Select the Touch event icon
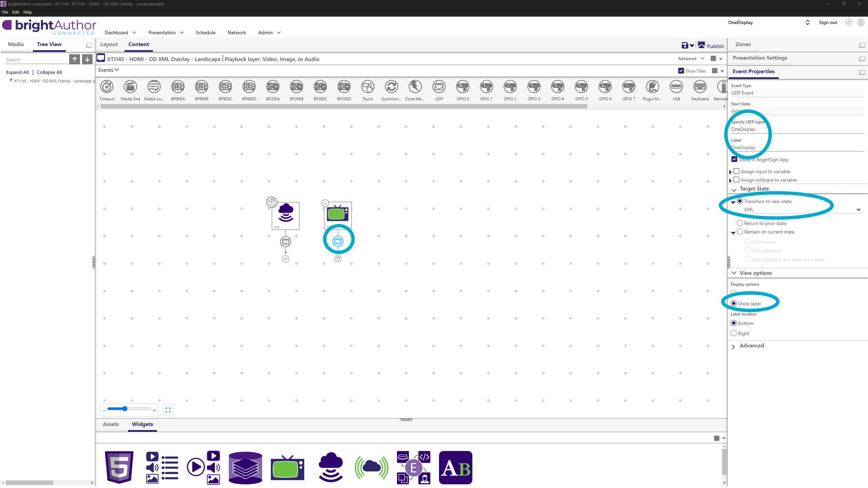868x488 pixels. coord(368,87)
